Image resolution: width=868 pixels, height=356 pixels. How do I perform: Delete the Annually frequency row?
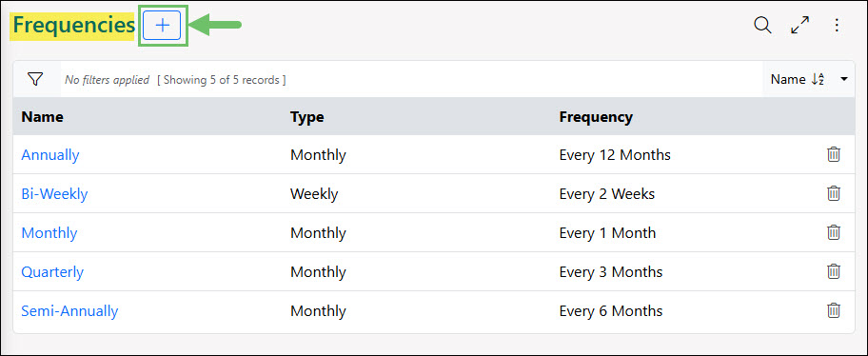tap(833, 154)
